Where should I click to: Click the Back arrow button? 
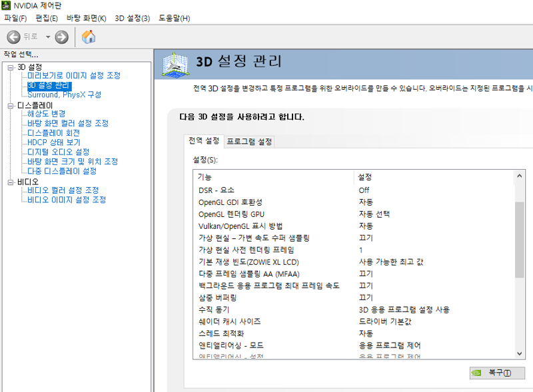13,37
